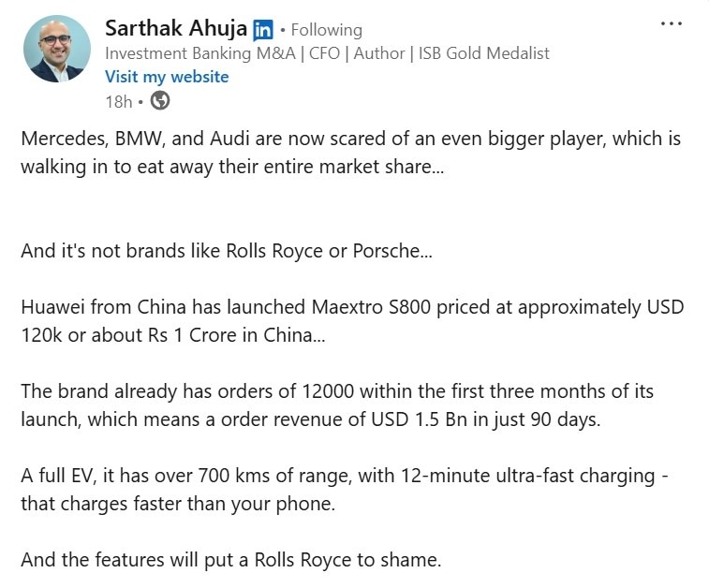The image size is (709, 588).
Task: Click the globe public visibility icon
Action: point(160,100)
